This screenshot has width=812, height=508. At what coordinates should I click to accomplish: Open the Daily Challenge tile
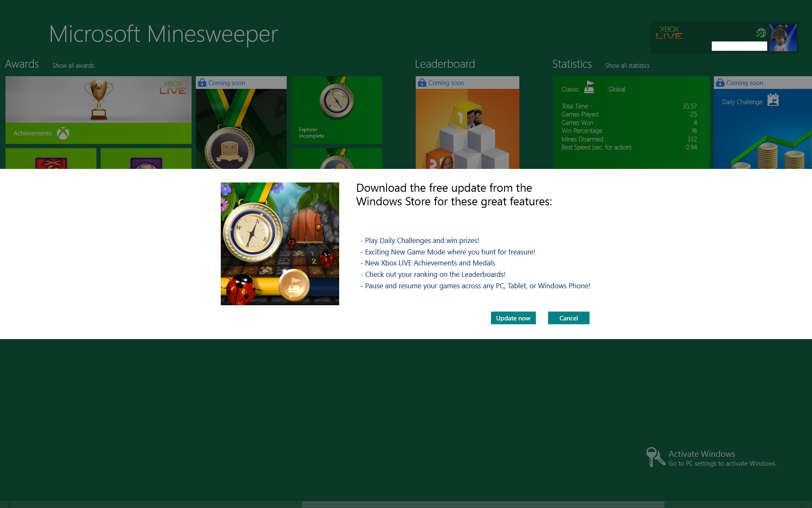[763, 123]
